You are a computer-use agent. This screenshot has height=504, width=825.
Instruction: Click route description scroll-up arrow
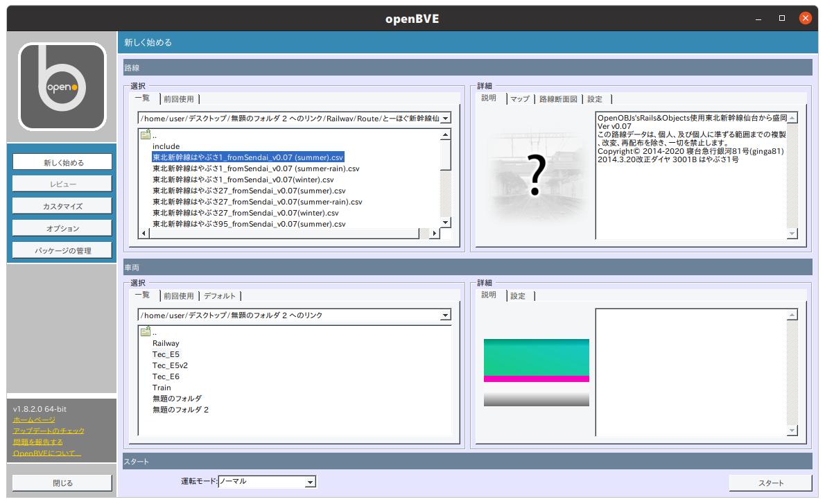tap(792, 118)
